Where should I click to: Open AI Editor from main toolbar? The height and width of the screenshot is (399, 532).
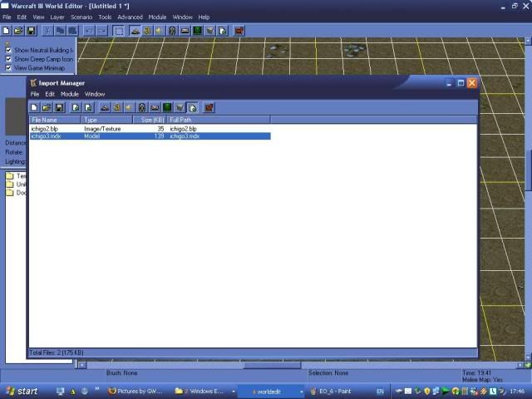tap(197, 31)
